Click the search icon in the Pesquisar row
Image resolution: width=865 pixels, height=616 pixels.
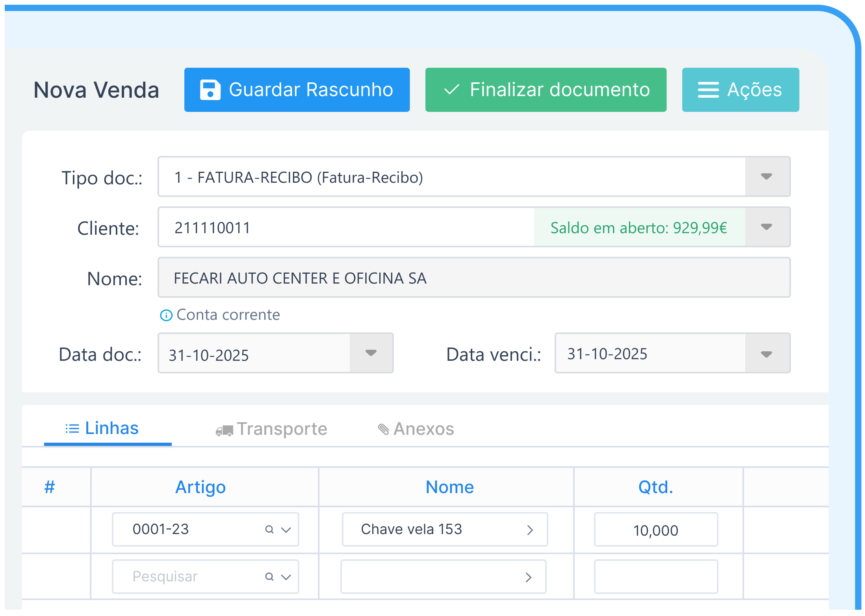tap(269, 576)
